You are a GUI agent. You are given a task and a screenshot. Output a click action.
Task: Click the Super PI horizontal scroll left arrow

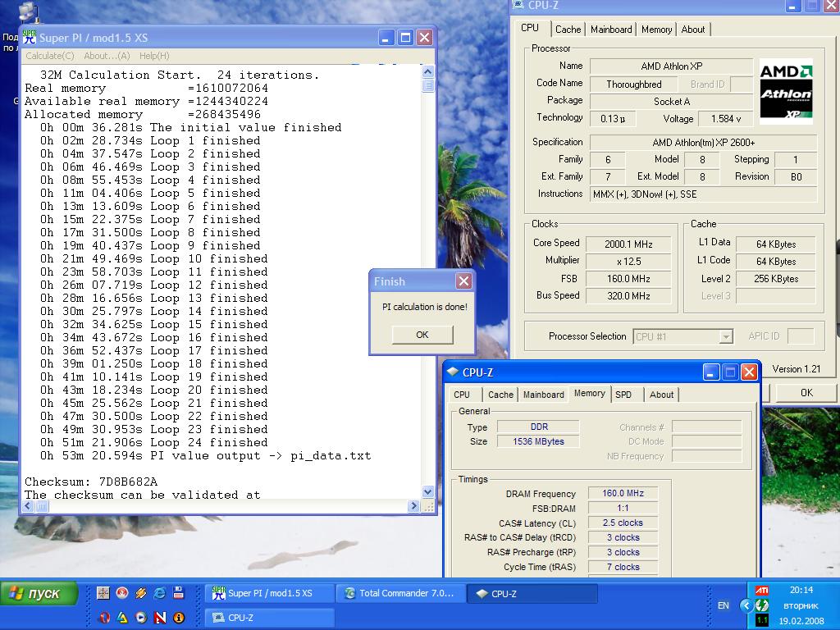[30, 505]
